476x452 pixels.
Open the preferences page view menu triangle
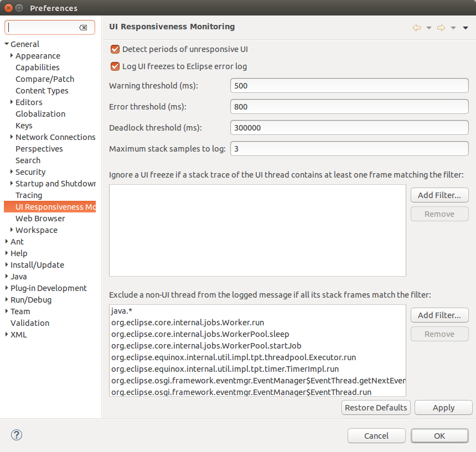point(465,28)
